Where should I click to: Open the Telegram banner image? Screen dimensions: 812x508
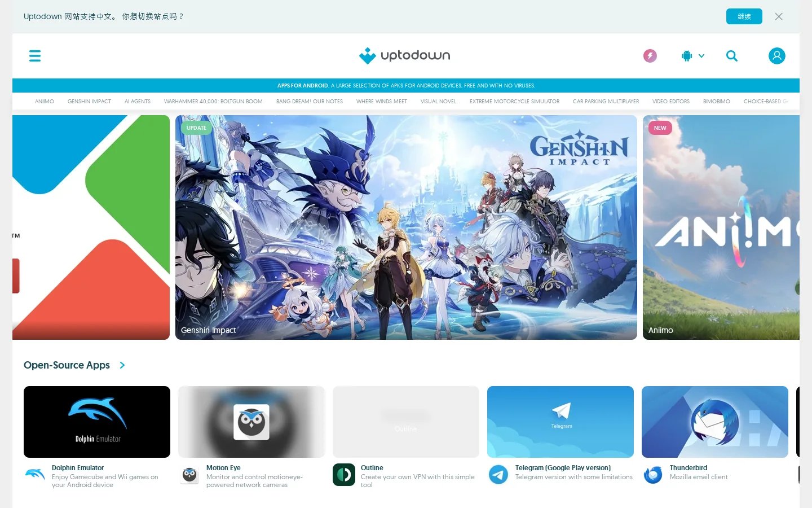pyautogui.click(x=561, y=422)
